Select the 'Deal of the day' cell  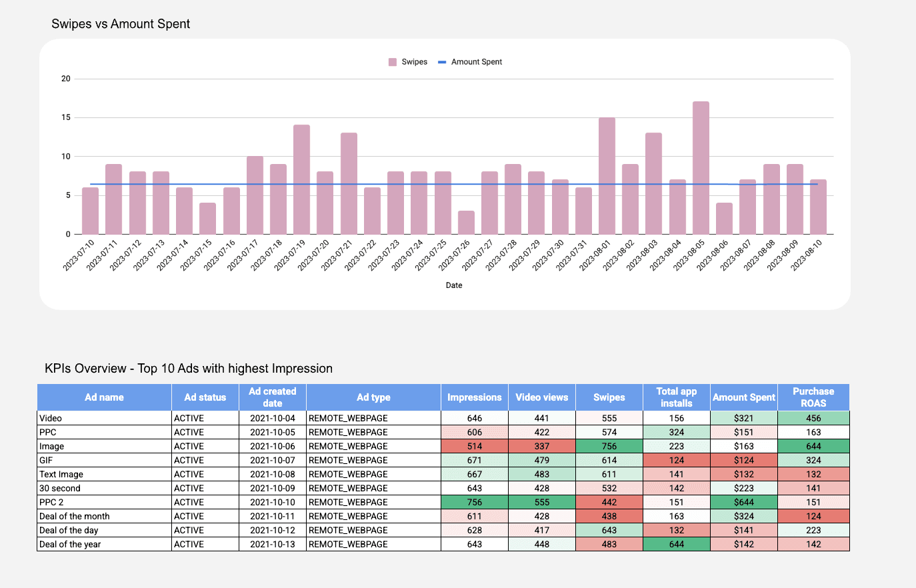pos(104,531)
